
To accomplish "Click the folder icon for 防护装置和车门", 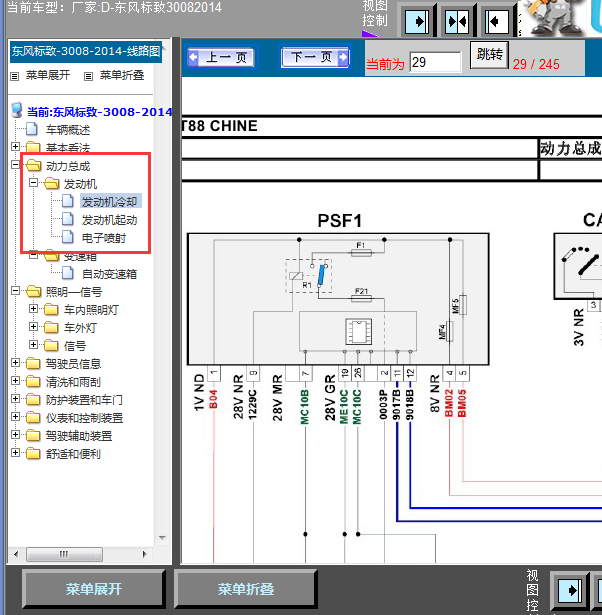I will click(x=33, y=400).
